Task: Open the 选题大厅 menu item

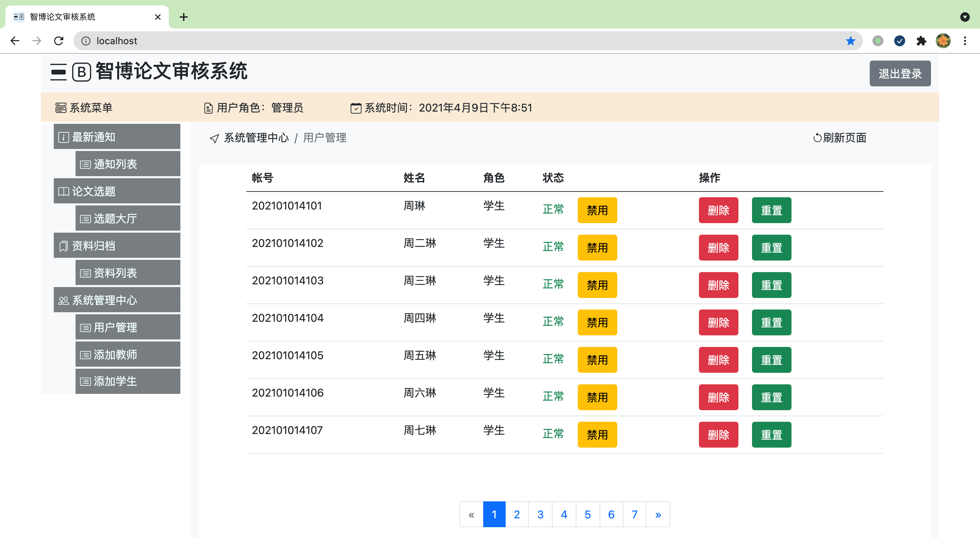Action: point(128,218)
